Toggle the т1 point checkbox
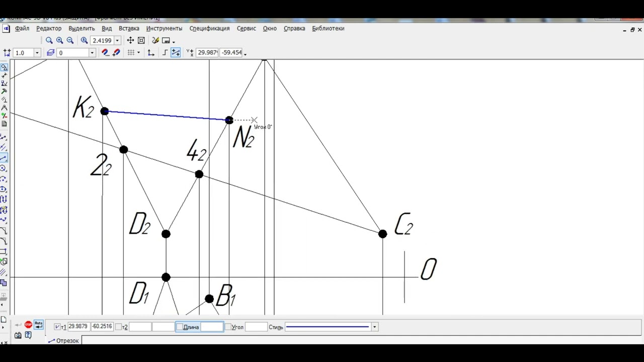Screen dimensions: 644x362 pos(57,327)
